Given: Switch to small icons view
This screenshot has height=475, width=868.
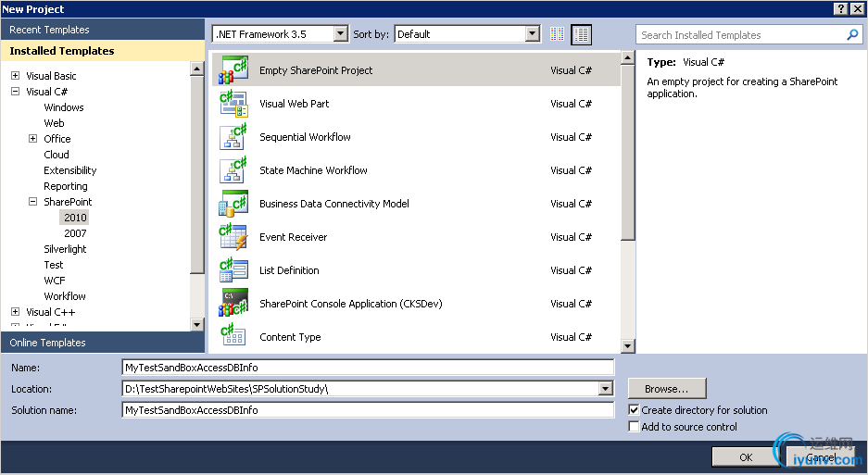Looking at the screenshot, I should coord(557,34).
